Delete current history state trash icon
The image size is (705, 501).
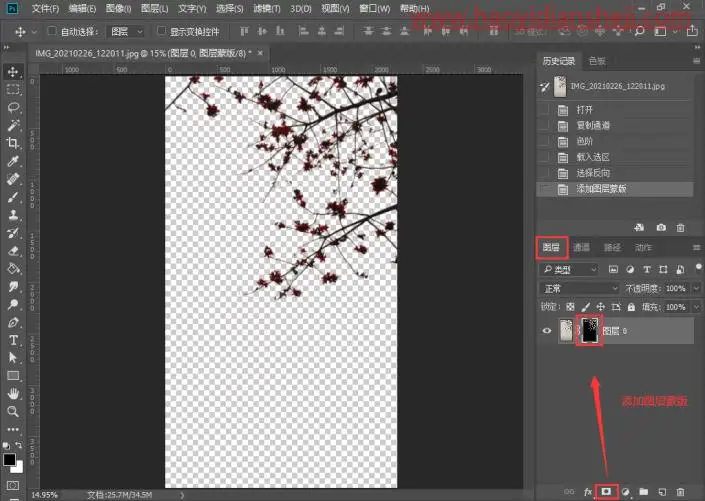click(x=681, y=228)
